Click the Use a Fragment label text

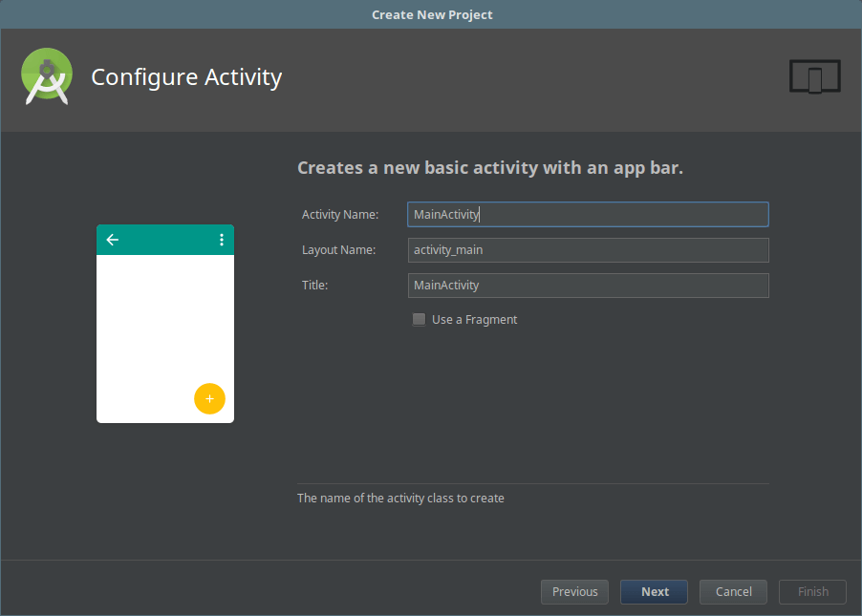tap(474, 320)
